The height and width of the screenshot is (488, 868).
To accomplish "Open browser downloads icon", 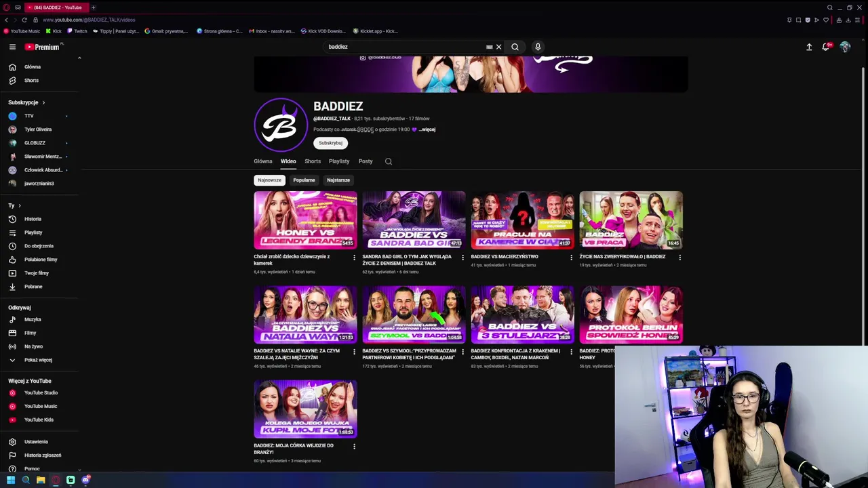I will [x=848, y=20].
